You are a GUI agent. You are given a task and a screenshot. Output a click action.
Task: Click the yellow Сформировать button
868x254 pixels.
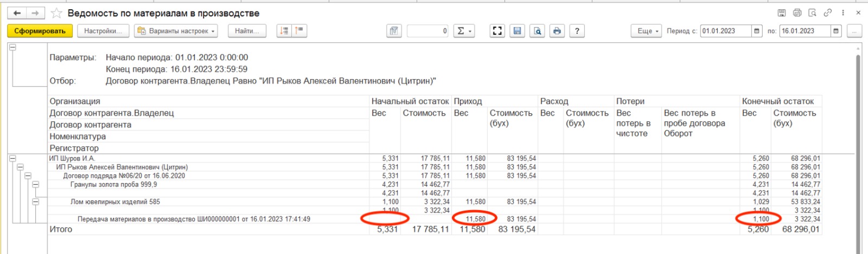[x=40, y=31]
